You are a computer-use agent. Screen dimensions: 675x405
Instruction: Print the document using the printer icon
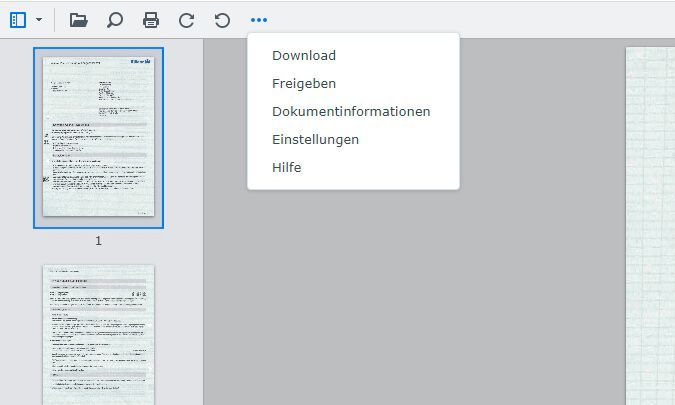[x=151, y=20]
